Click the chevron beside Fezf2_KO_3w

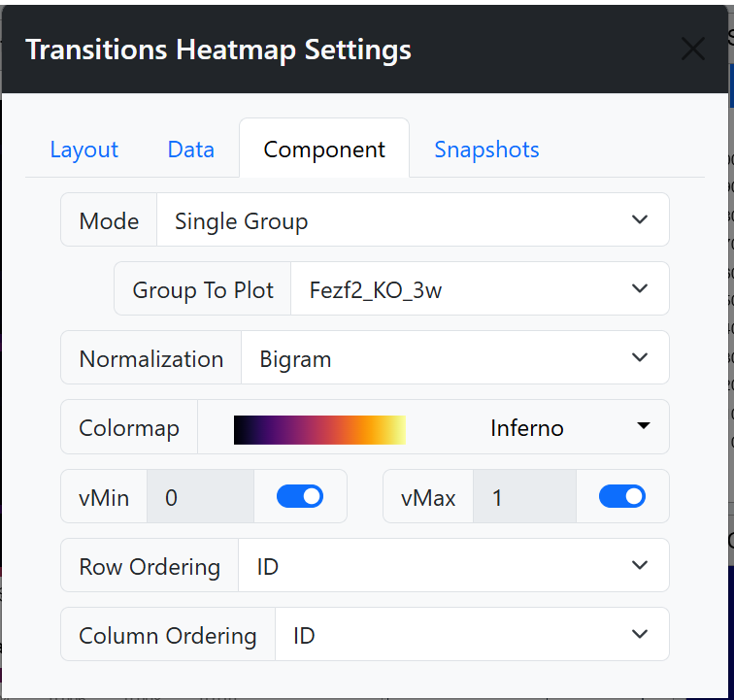pos(640,288)
